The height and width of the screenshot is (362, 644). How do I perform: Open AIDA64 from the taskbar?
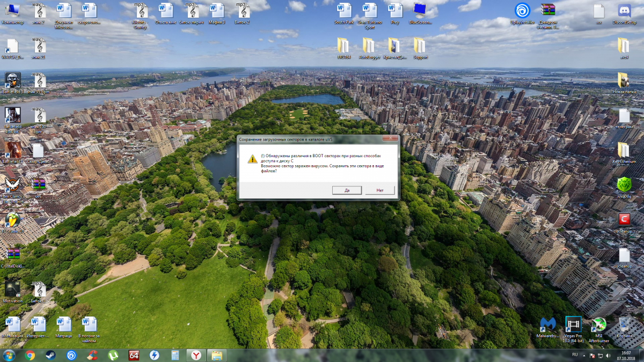point(134,355)
